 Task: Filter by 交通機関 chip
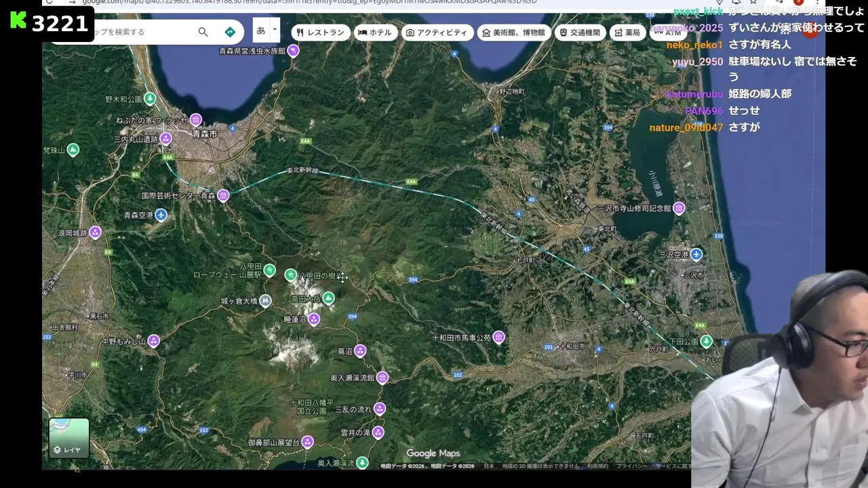[x=580, y=33]
